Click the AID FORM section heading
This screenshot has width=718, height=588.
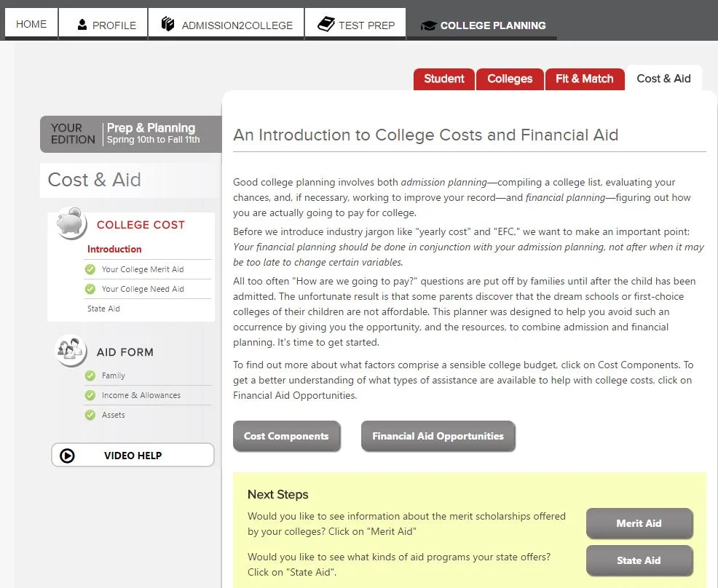pyautogui.click(x=125, y=352)
